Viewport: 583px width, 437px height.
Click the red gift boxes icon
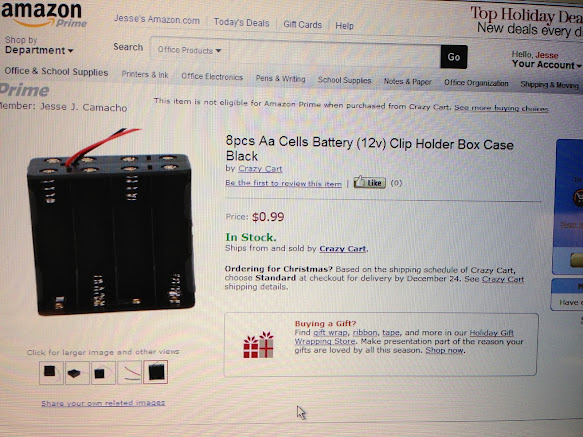258,345
